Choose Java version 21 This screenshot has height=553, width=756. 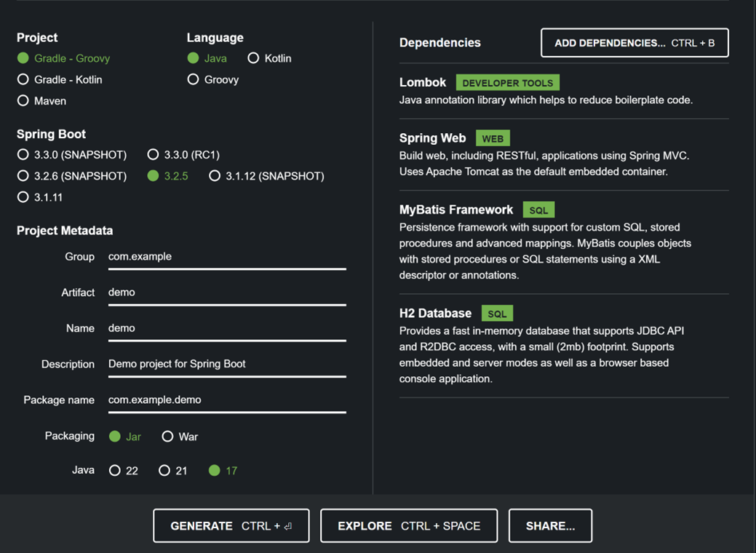[x=172, y=471]
